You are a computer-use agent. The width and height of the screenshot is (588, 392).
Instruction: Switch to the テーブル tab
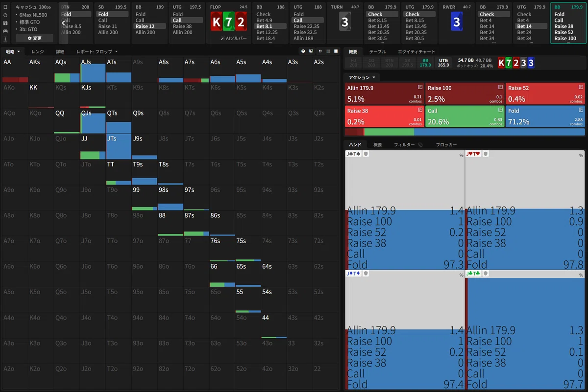coord(377,51)
